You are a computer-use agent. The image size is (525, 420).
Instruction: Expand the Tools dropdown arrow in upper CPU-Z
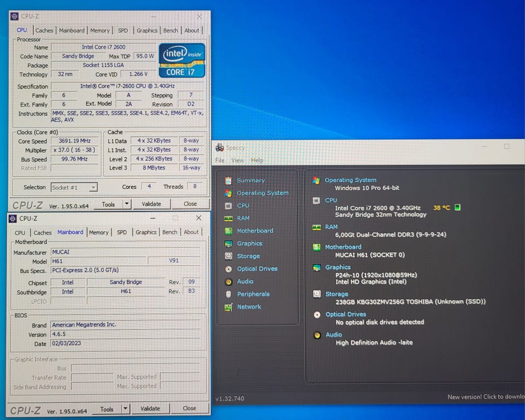tap(126, 204)
